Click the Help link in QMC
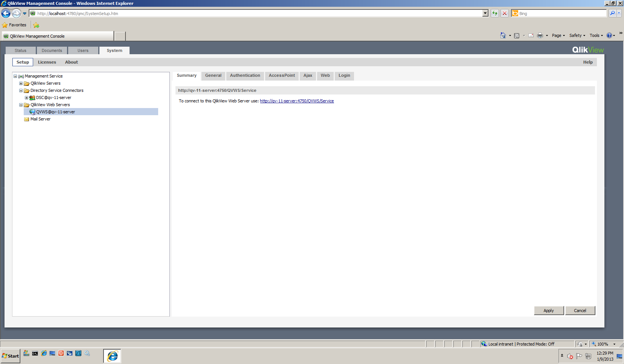 (588, 62)
